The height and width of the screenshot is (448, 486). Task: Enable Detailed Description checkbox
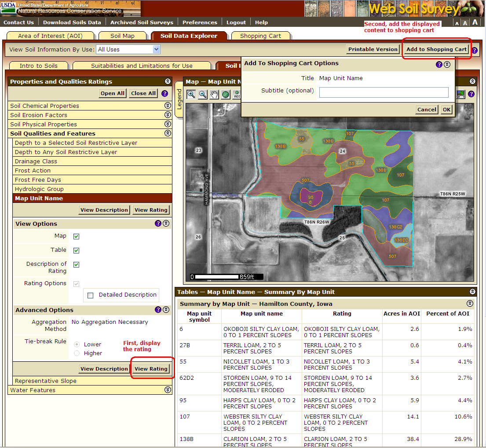91,295
